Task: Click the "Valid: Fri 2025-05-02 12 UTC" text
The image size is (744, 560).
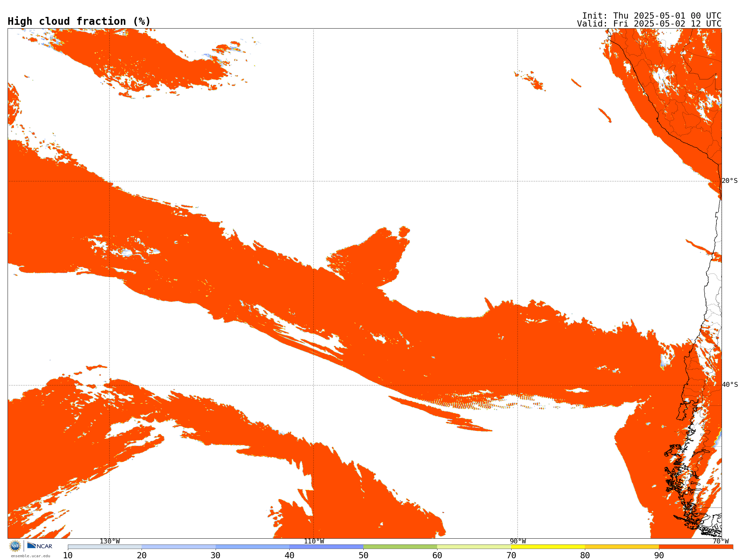Action: (x=649, y=24)
